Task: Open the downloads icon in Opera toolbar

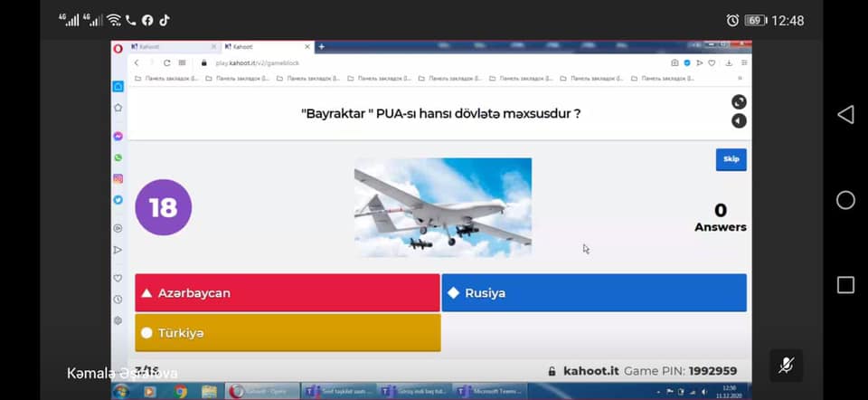Action: coord(729,63)
